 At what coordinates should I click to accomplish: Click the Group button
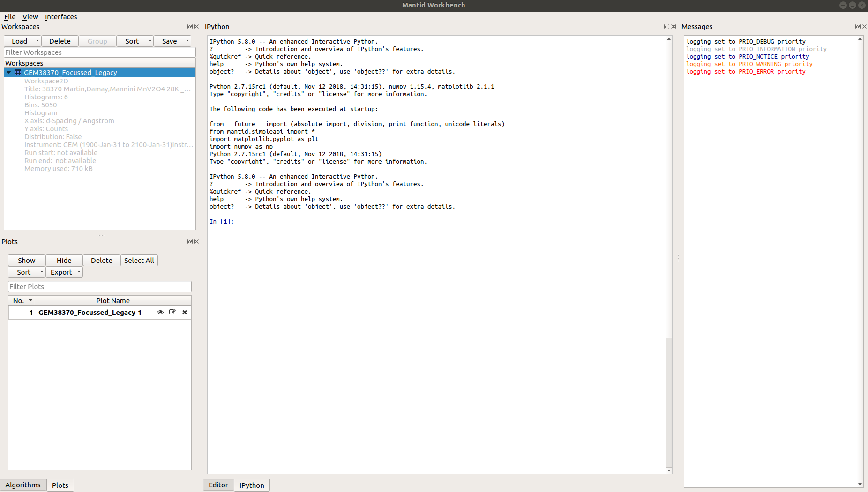(97, 41)
